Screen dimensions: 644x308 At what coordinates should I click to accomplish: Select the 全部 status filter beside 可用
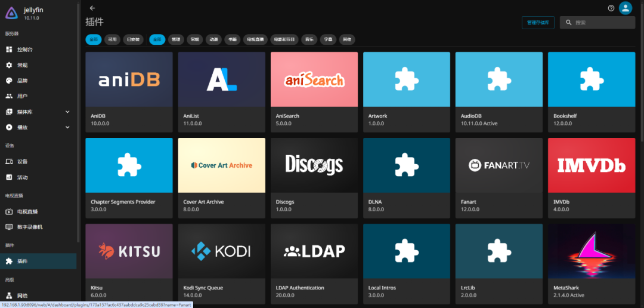(94, 39)
